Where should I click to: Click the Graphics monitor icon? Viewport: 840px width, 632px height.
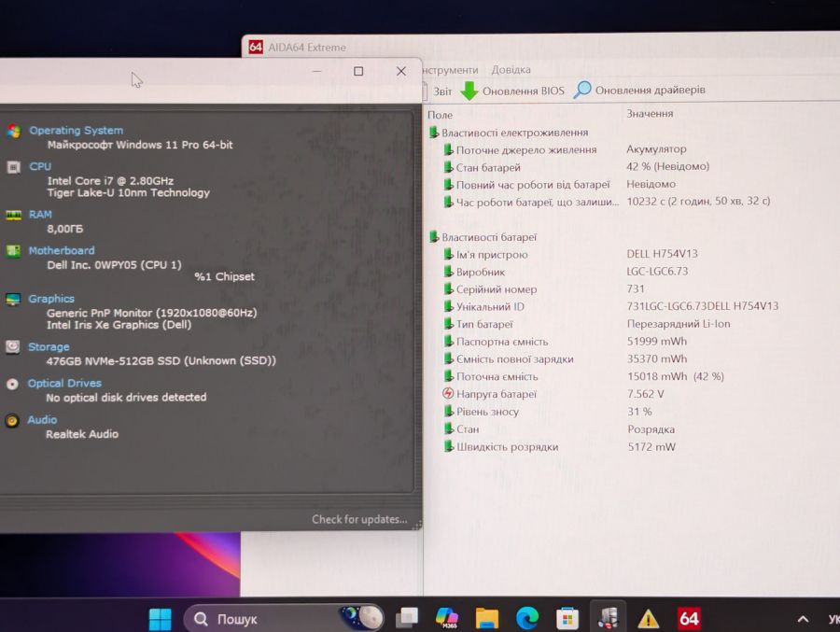(x=13, y=299)
